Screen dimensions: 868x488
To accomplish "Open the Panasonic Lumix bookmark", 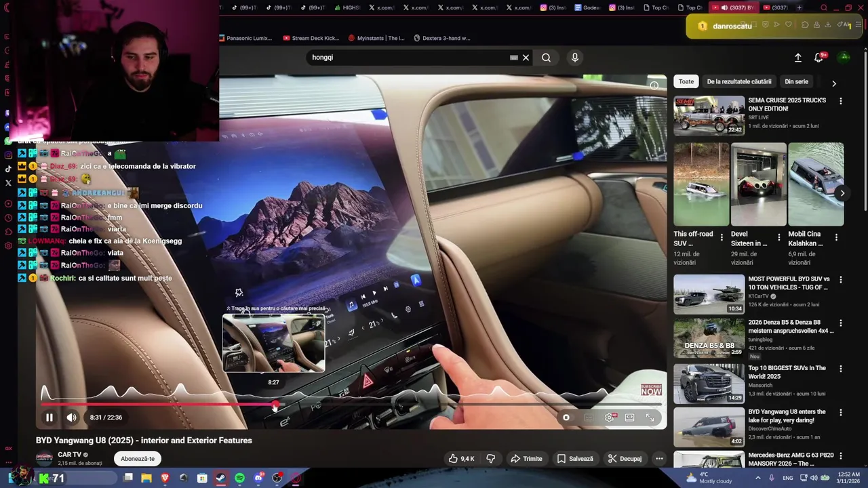I will pos(245,38).
